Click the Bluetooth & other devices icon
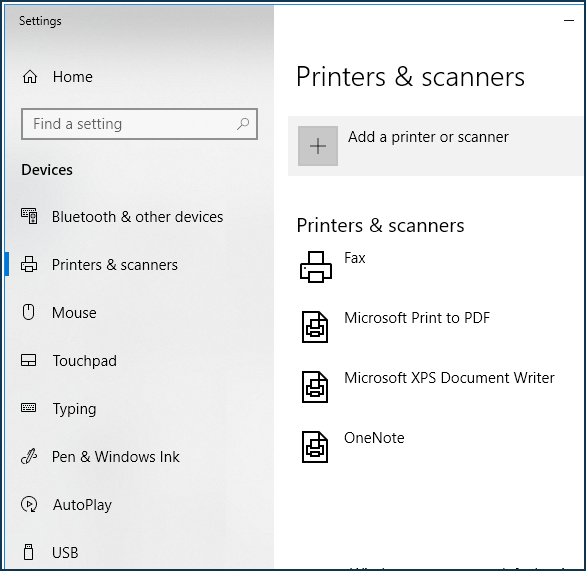 [x=29, y=216]
